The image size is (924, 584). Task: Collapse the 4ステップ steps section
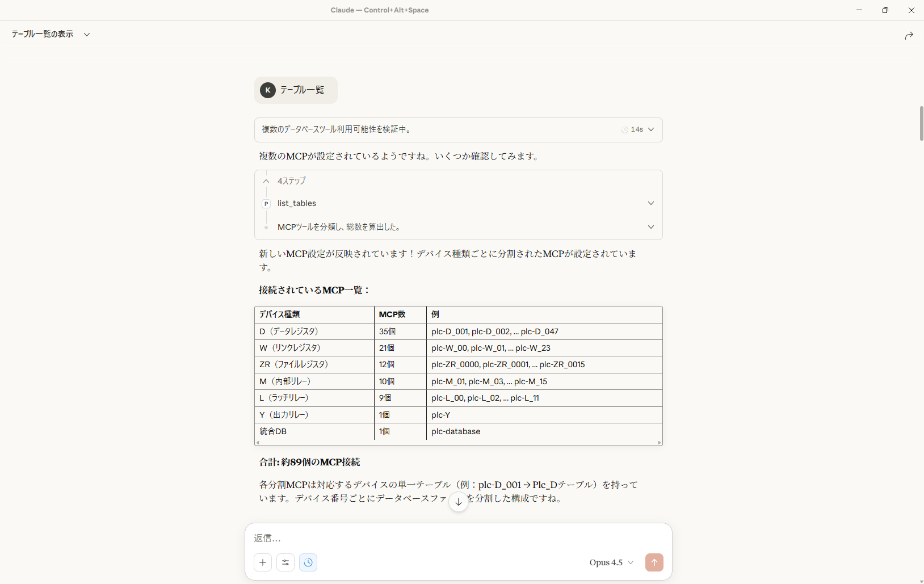[266, 181]
